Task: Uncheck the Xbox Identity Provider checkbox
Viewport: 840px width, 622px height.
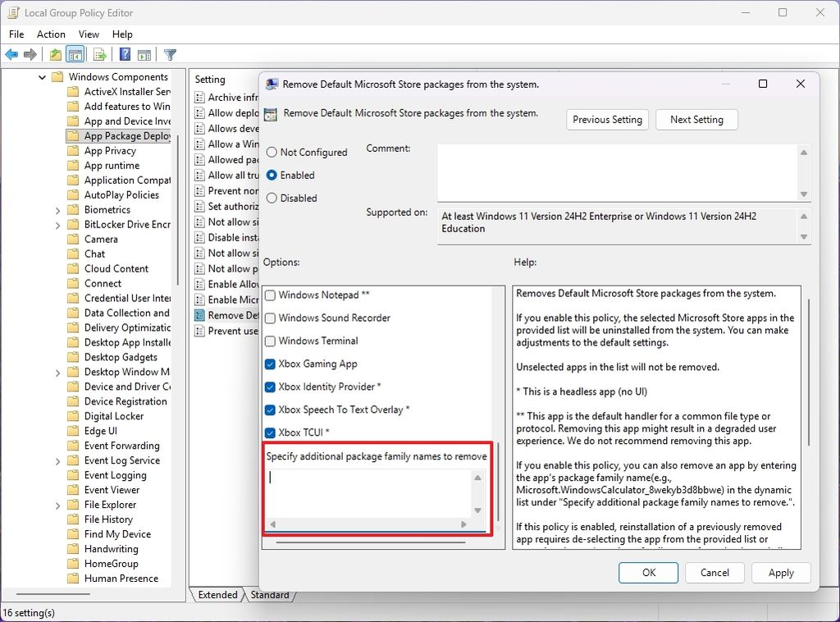Action: click(x=271, y=386)
